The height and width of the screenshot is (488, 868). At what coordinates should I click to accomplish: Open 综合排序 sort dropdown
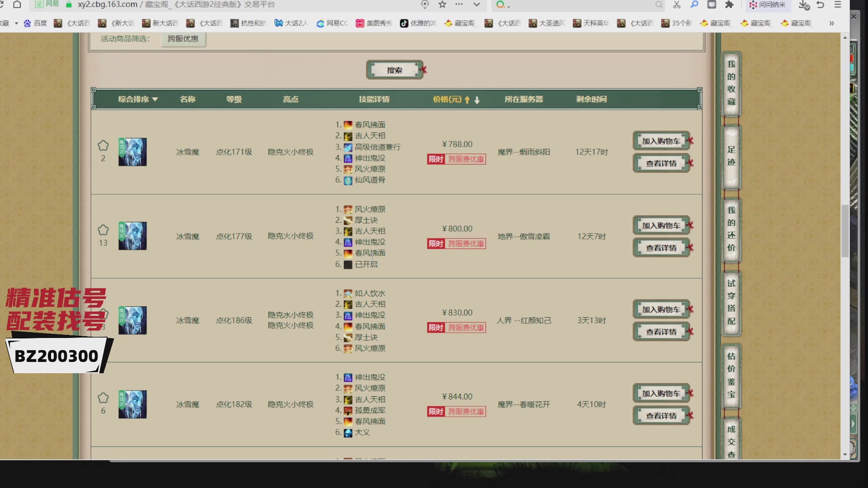pyautogui.click(x=138, y=99)
